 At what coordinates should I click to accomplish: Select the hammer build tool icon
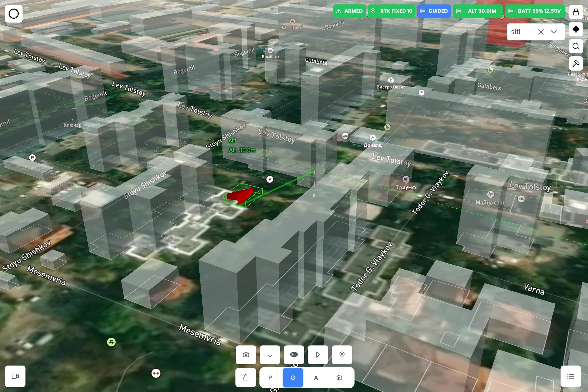coord(576,63)
